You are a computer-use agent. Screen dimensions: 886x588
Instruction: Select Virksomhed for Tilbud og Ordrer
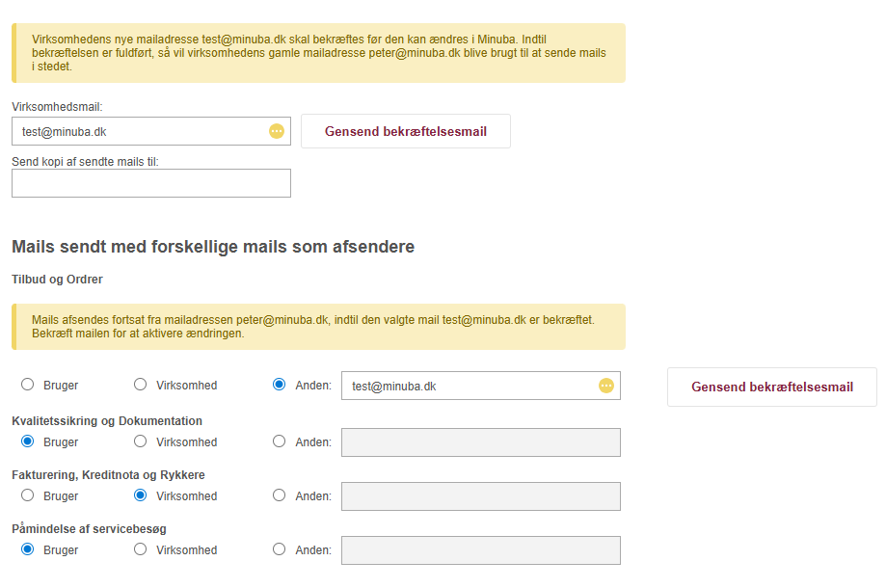click(x=140, y=385)
